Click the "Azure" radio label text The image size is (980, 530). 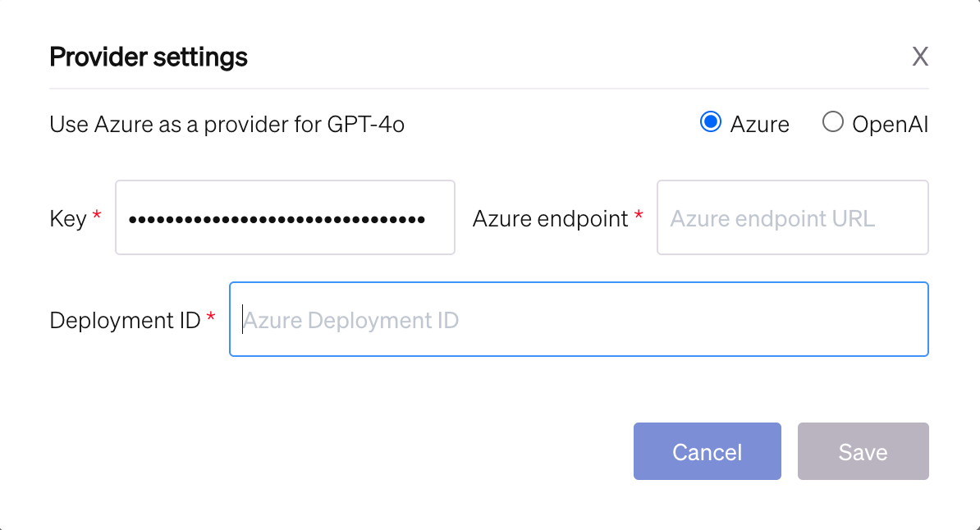[x=759, y=125]
